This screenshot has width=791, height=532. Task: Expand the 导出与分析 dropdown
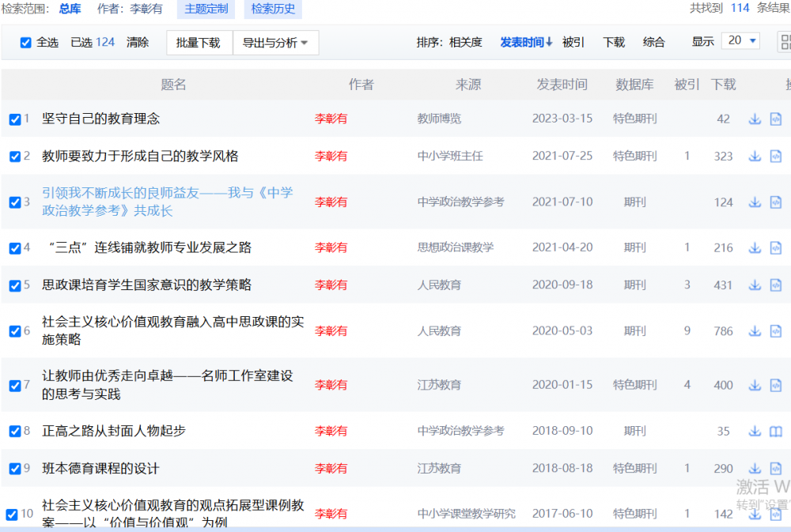click(x=275, y=43)
